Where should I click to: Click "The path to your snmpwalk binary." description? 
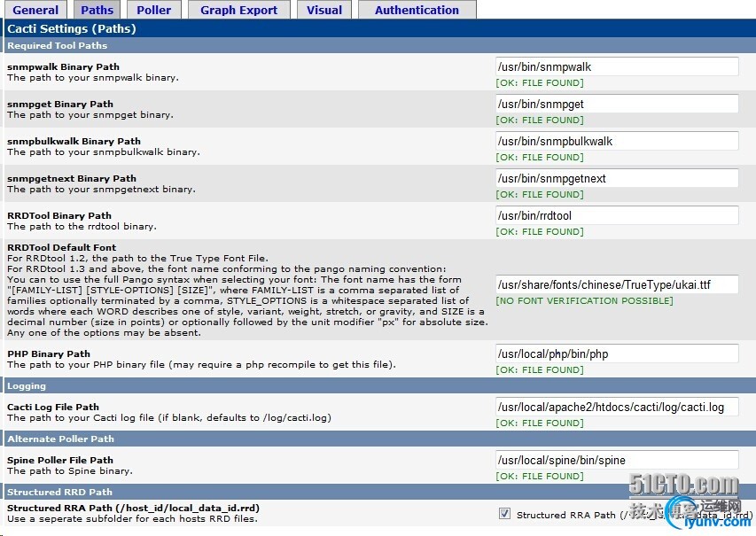(93, 77)
